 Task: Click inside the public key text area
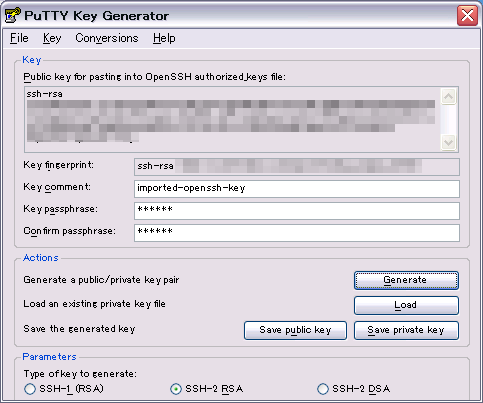(x=233, y=119)
